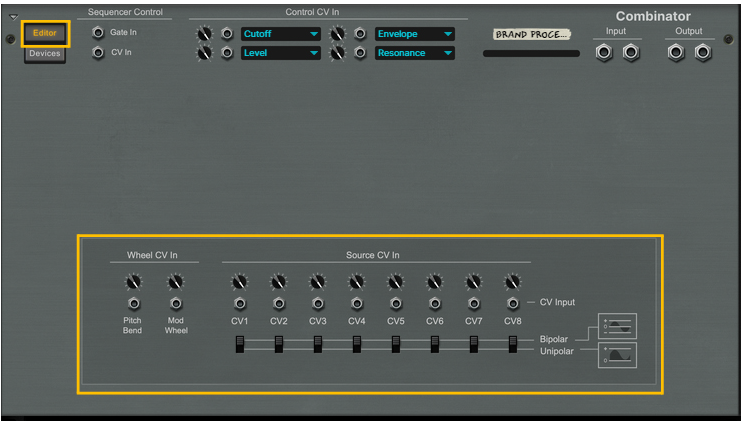This screenshot has width=745, height=424.
Task: Click the CV5 trim knob
Action: click(395, 282)
